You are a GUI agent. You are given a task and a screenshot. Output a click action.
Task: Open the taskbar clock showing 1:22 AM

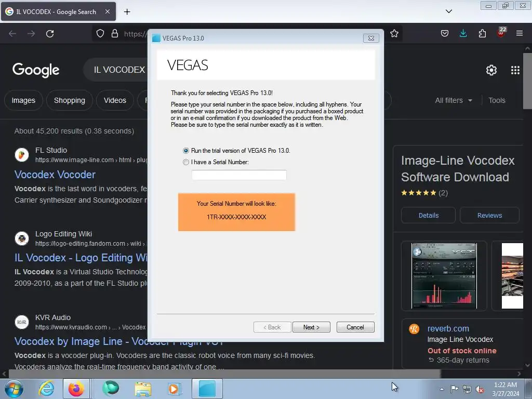(x=505, y=389)
